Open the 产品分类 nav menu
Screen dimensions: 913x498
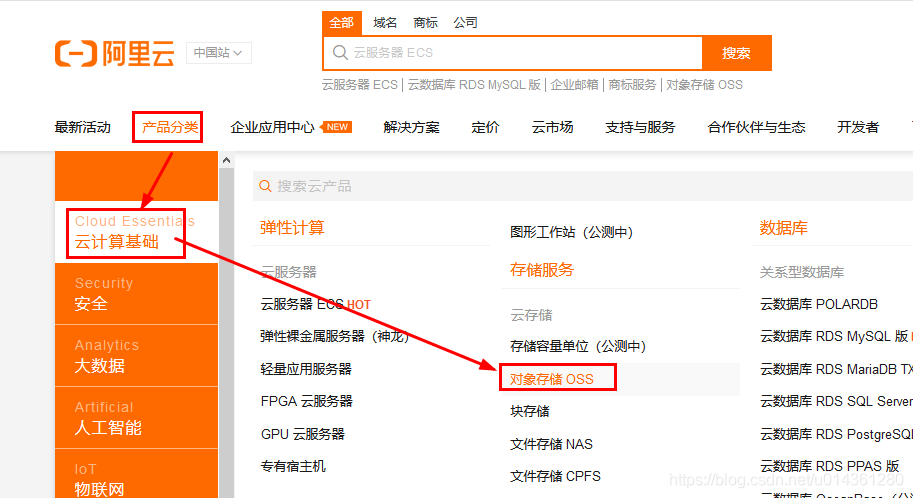pyautogui.click(x=170, y=127)
